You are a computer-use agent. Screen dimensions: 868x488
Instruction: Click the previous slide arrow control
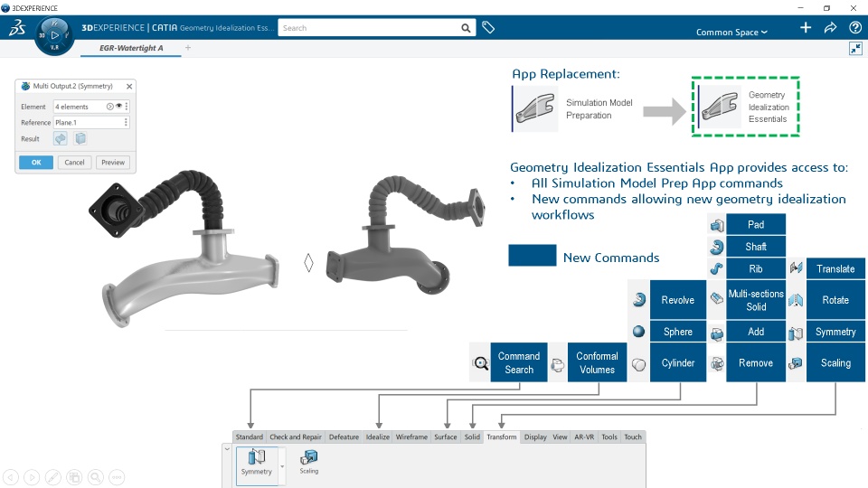click(x=11, y=477)
